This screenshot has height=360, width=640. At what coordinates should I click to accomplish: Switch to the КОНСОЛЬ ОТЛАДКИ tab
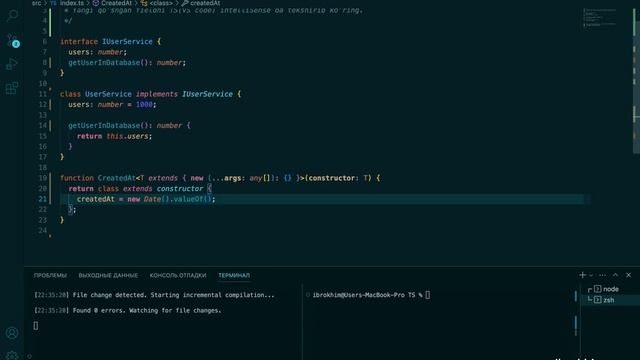tap(178, 276)
